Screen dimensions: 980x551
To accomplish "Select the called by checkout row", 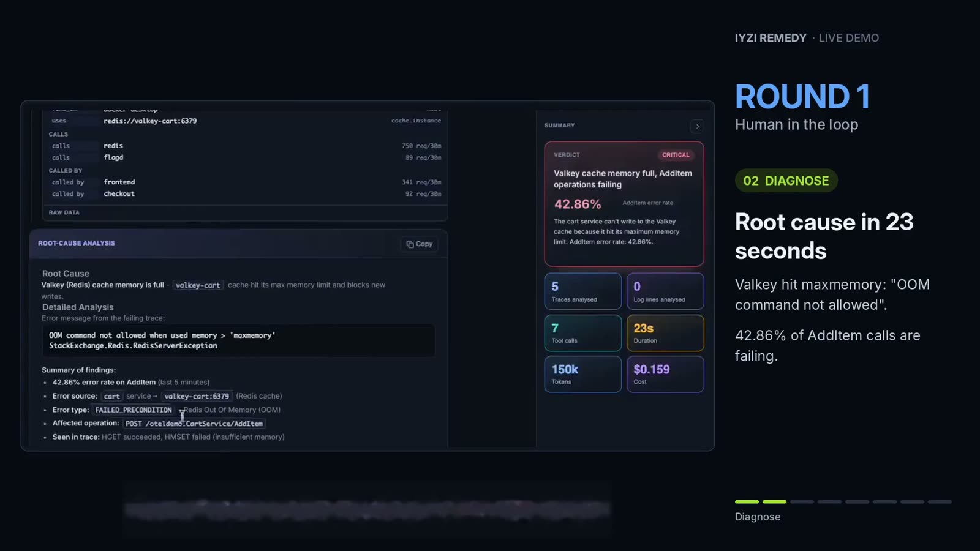I will [246, 193].
